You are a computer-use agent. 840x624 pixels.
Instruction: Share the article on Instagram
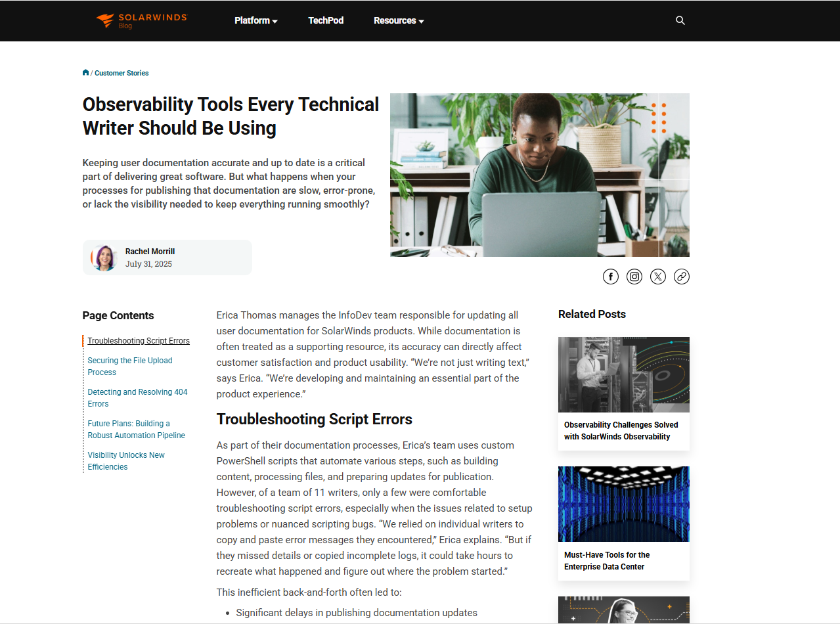point(634,277)
